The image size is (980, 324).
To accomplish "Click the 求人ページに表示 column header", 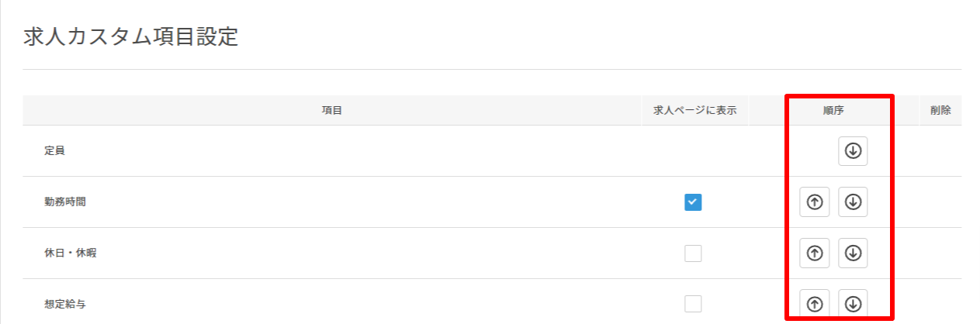I will (694, 111).
